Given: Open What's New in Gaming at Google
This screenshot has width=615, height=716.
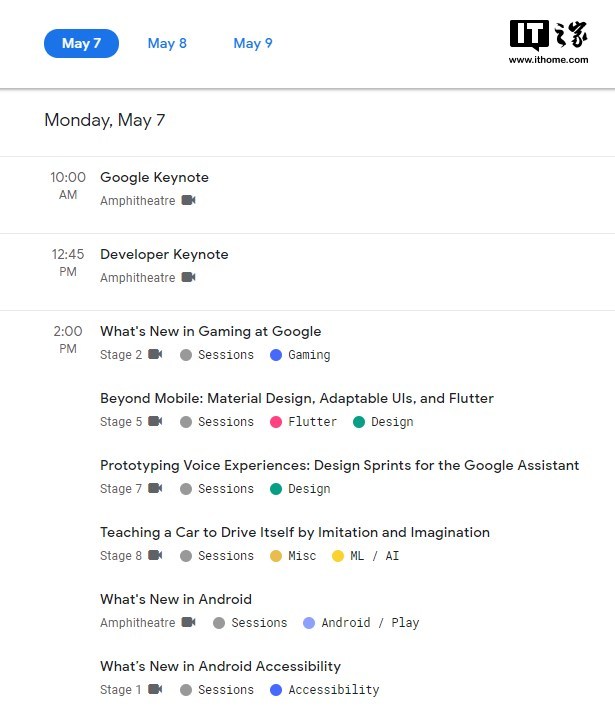Looking at the screenshot, I should click(x=210, y=332).
